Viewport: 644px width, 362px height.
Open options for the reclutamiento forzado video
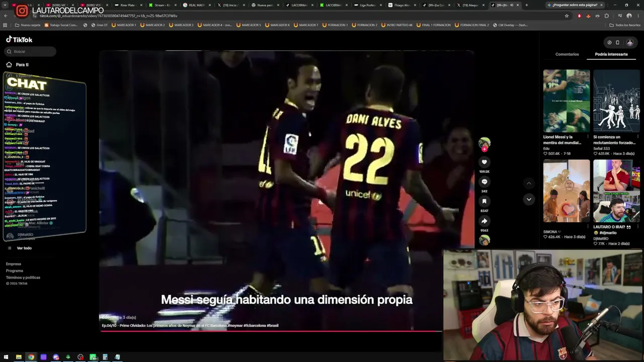(x=638, y=137)
